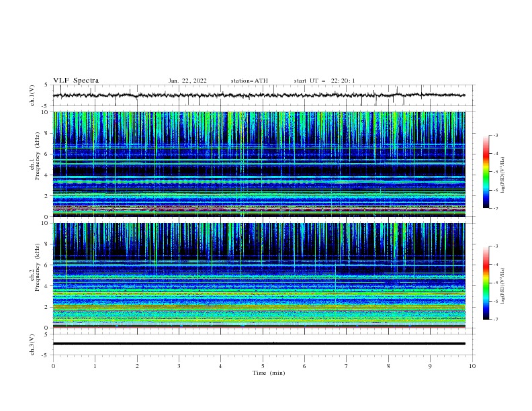Click the ch.1 PSD color scale bar

(x=486, y=171)
